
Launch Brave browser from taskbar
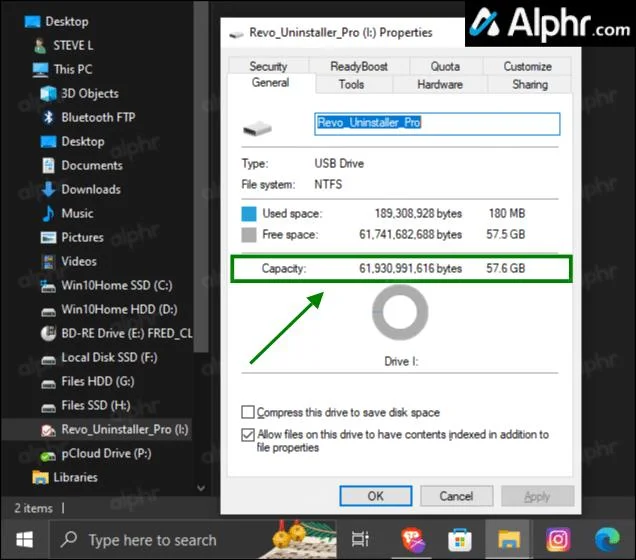[x=413, y=540]
